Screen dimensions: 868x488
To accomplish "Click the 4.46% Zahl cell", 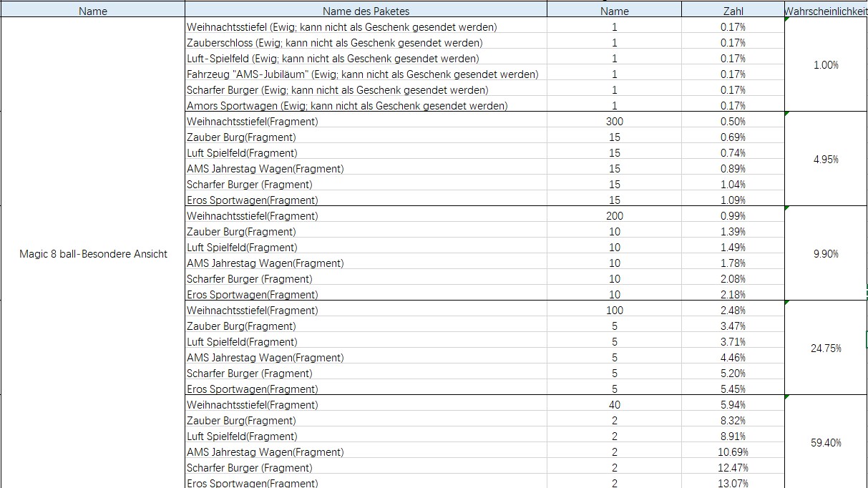I will point(733,357).
